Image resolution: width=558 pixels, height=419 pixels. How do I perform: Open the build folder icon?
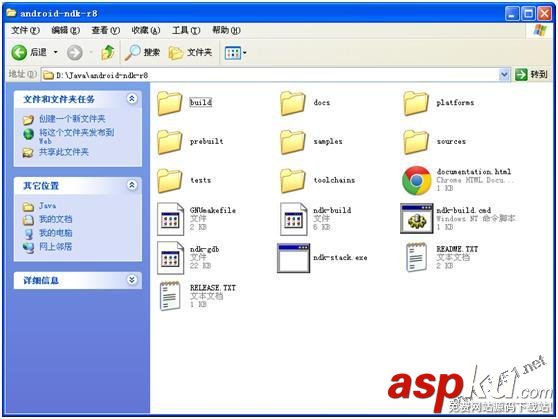(169, 103)
